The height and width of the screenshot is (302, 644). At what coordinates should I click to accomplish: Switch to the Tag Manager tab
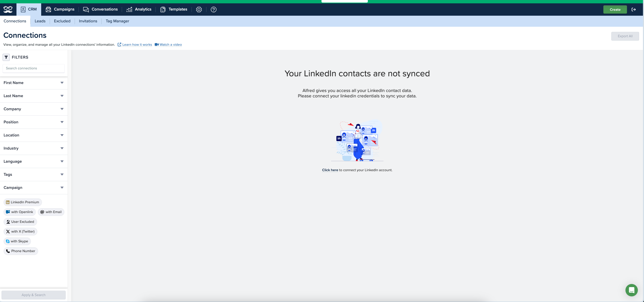point(117,21)
